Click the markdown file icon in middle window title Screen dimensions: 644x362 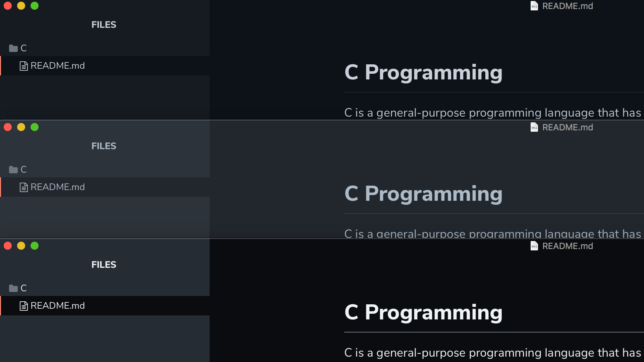[534, 127]
